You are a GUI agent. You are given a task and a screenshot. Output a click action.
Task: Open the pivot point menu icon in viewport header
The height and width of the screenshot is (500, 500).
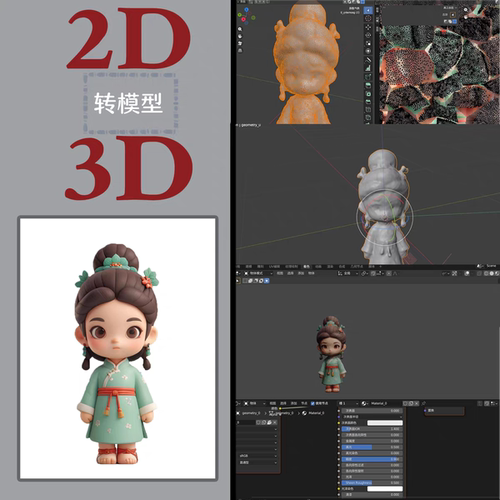(364, 273)
